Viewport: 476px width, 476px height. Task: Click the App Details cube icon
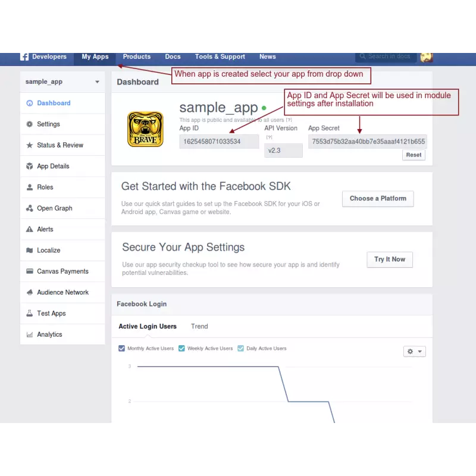[x=29, y=166]
